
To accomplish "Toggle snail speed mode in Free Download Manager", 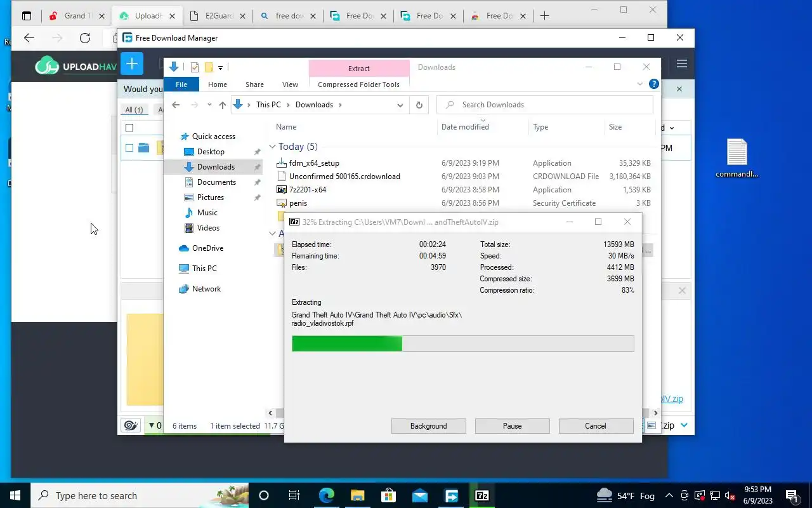I will pyautogui.click(x=131, y=425).
